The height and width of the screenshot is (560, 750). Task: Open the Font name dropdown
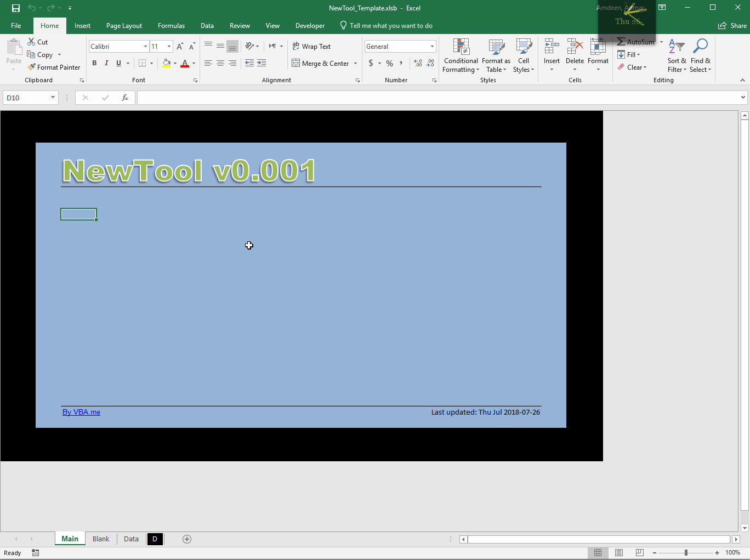(x=145, y=46)
